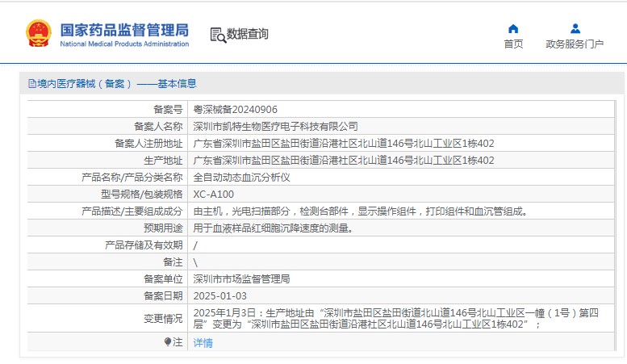Click the 产品存储及有效期 slash value

click(x=195, y=245)
